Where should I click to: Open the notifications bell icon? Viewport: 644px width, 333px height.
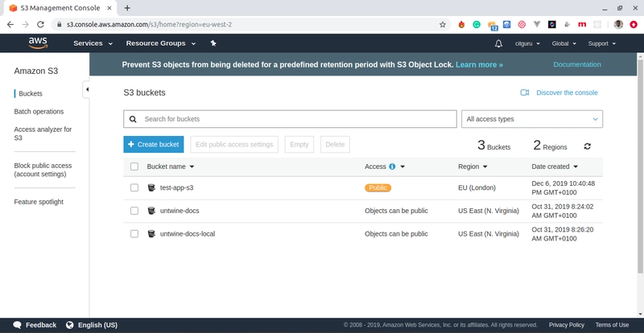click(498, 43)
